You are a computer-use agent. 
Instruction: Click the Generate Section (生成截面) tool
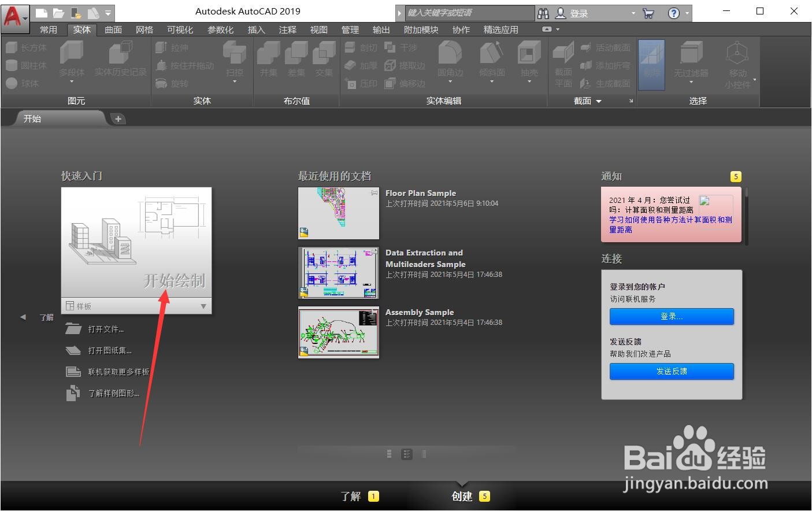(x=605, y=83)
